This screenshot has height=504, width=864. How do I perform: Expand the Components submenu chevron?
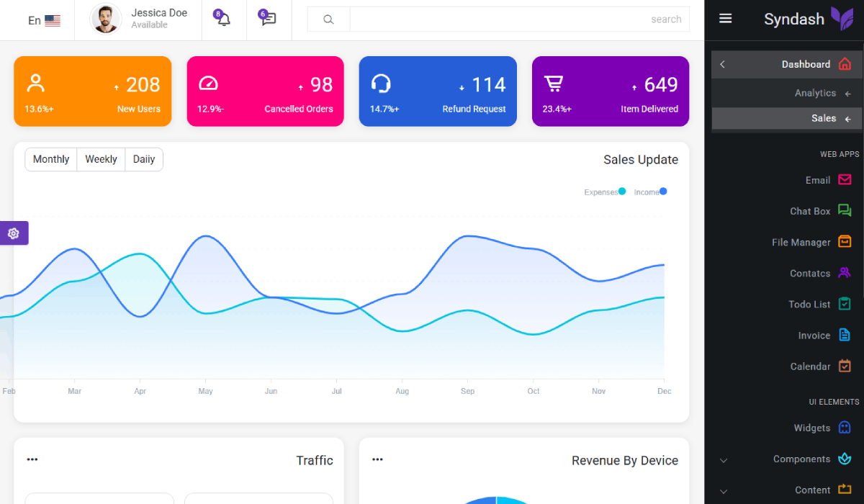point(724,460)
